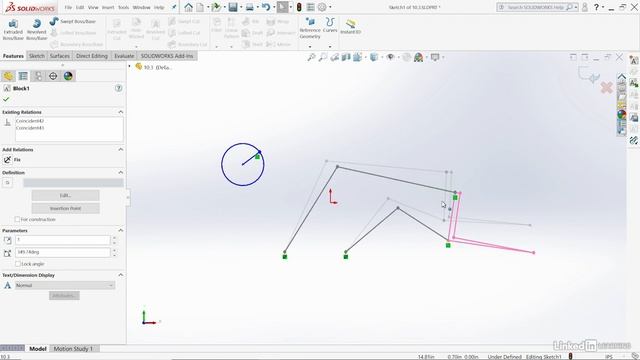Screen dimensions: 640x360
Task: Open the View menu
Action: pos(93,7)
